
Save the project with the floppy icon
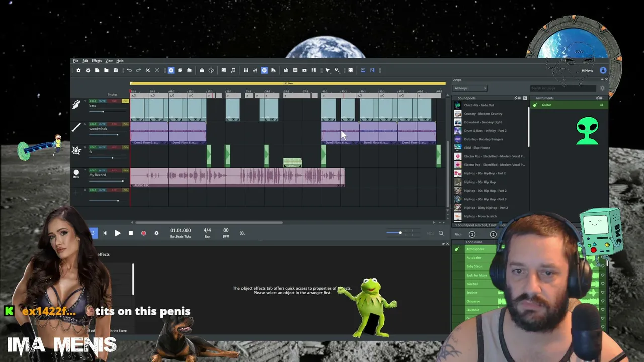(115, 70)
